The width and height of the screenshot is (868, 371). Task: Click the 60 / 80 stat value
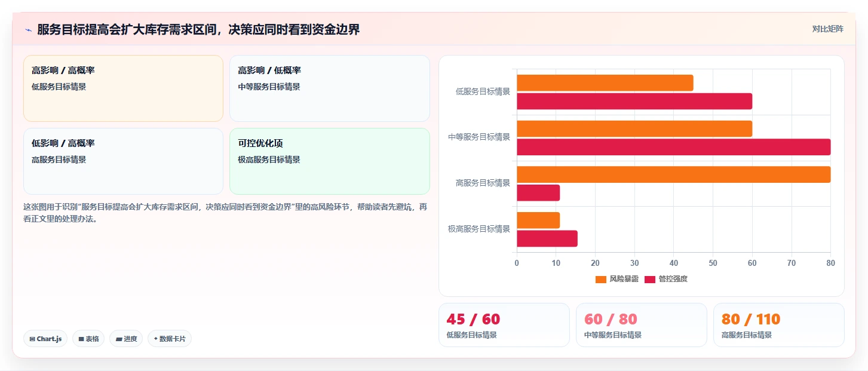pos(611,319)
